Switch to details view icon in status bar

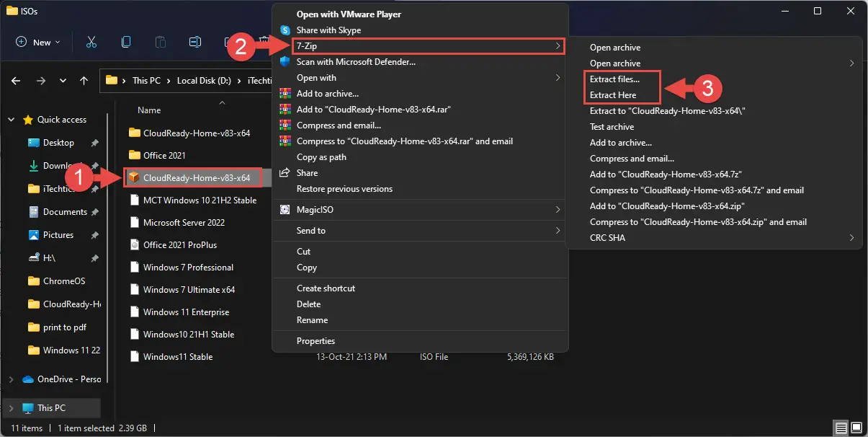click(x=842, y=428)
